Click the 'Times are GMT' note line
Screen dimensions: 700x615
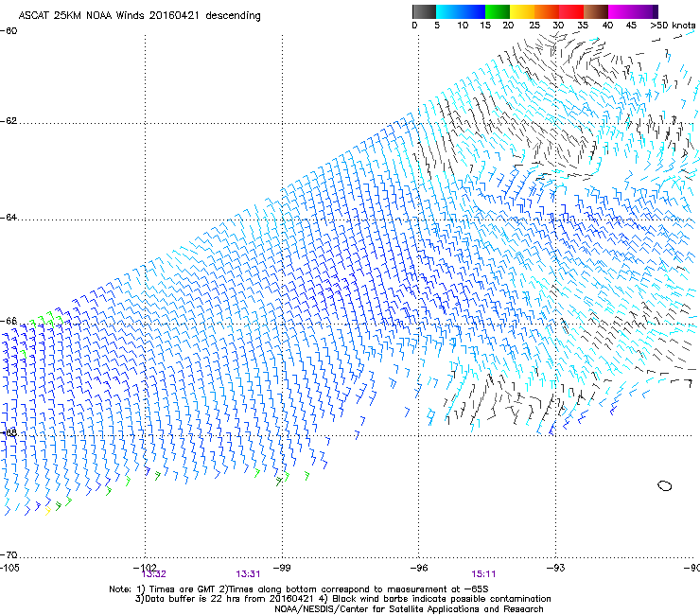(x=298, y=589)
